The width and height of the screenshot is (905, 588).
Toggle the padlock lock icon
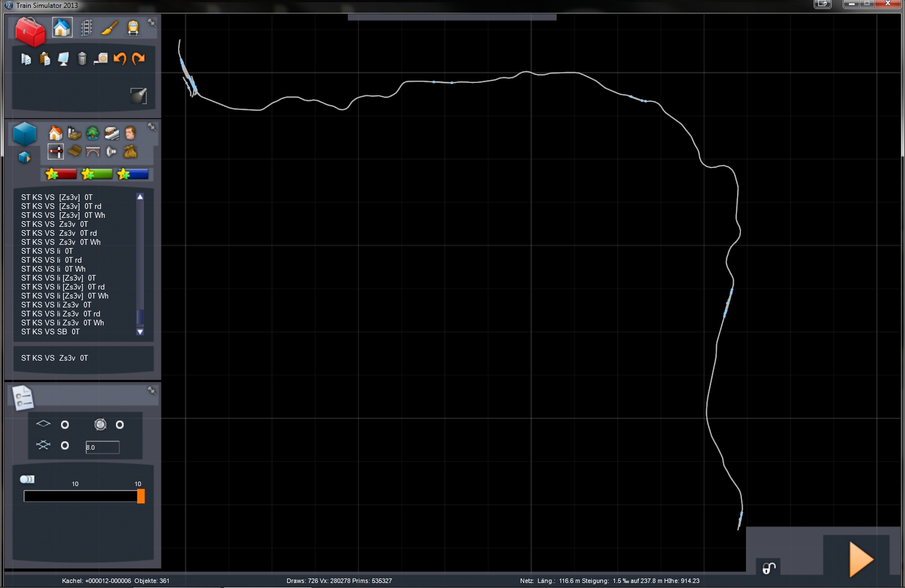[x=769, y=568]
